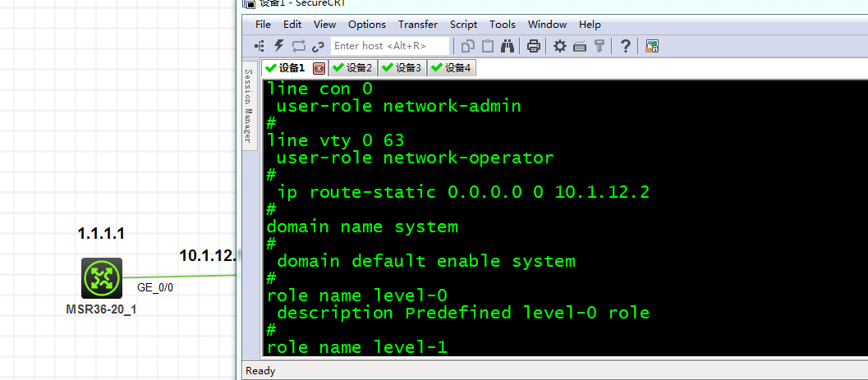Open the Help menu
The image size is (868, 380).
pos(590,25)
